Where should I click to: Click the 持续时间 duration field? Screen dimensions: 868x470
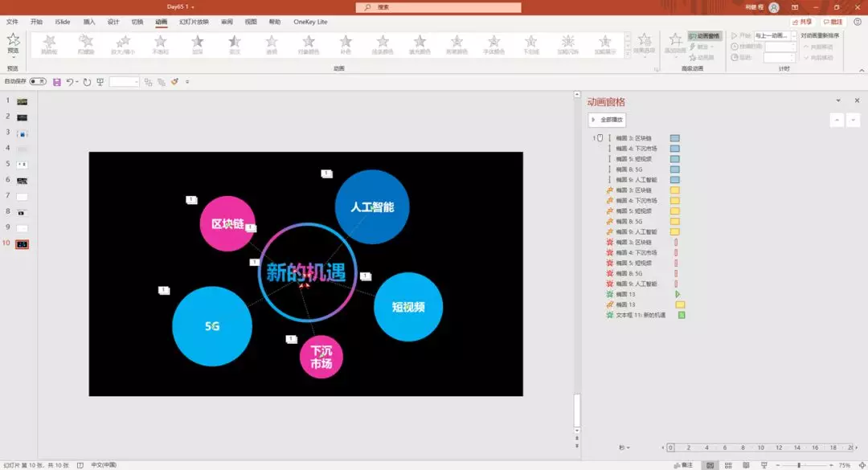[x=780, y=47]
